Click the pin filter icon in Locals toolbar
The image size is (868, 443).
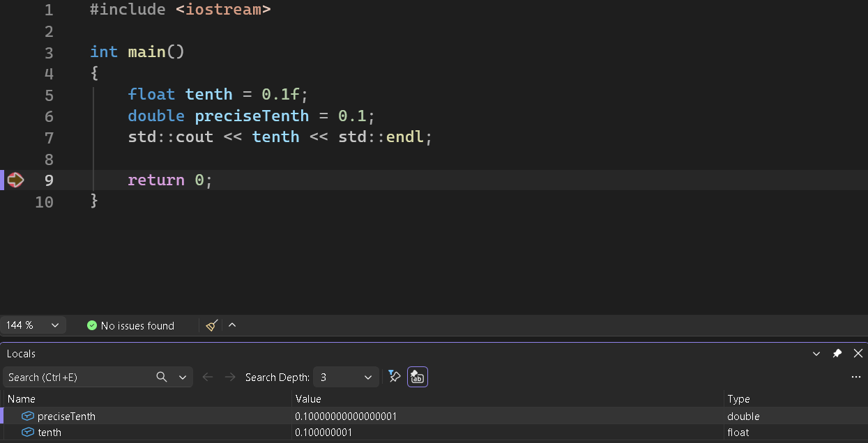pyautogui.click(x=395, y=377)
